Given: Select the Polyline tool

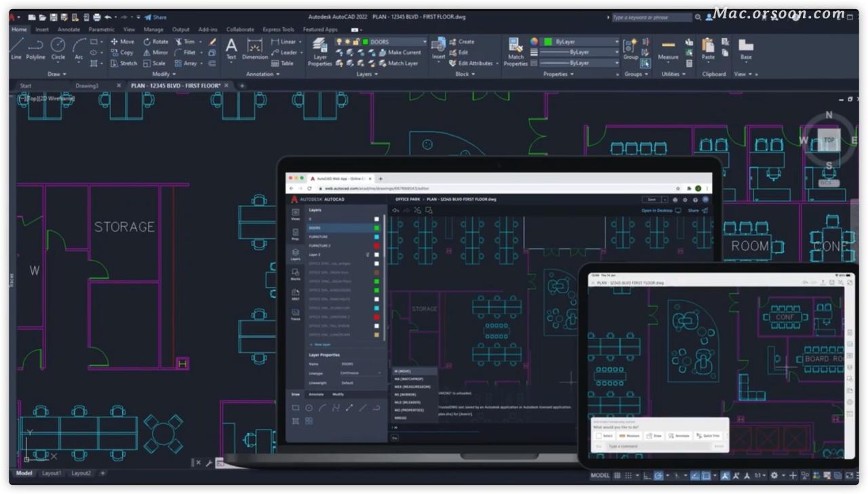Looking at the screenshot, I should [x=35, y=49].
